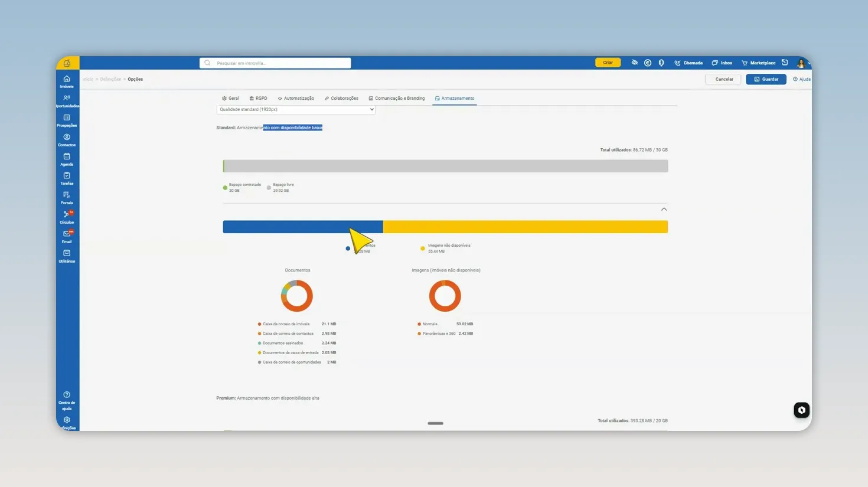The image size is (868, 487).
Task: Switch to the Geral tab
Action: (230, 99)
